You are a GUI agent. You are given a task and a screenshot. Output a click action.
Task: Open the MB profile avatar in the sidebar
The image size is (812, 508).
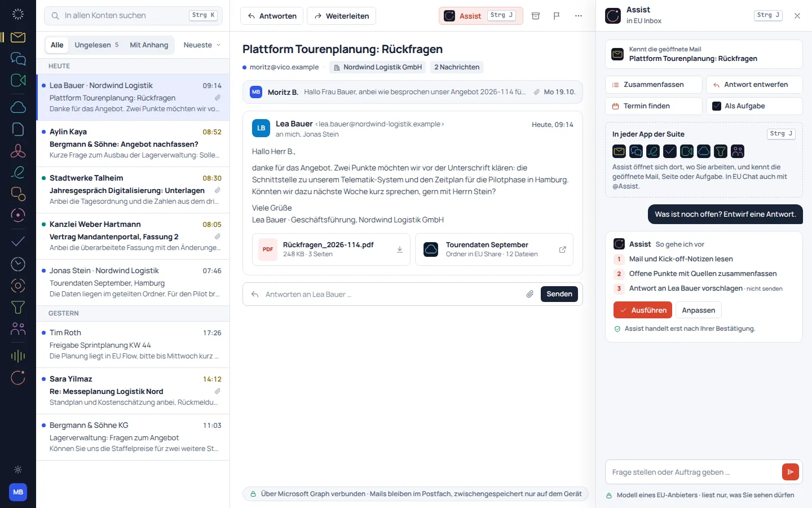18,492
